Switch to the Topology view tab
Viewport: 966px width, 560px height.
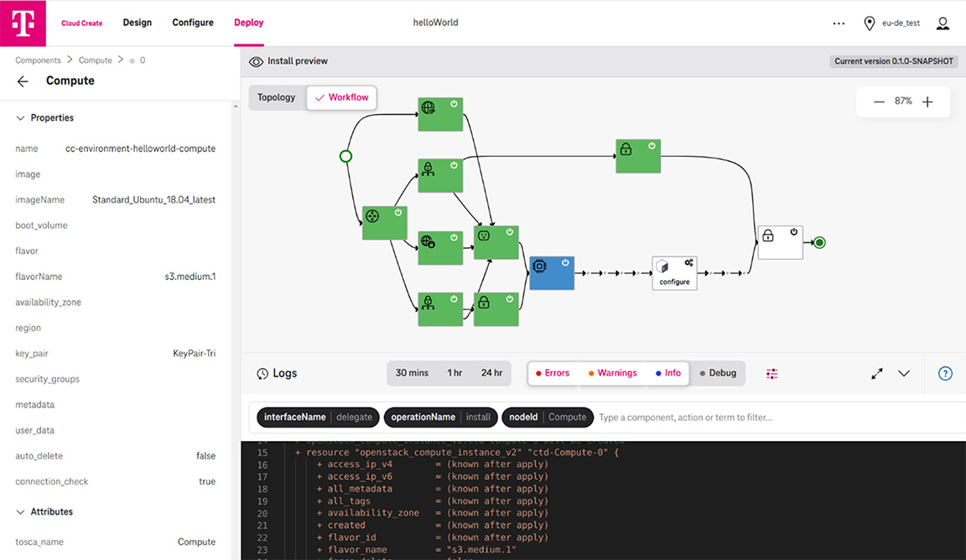click(x=276, y=97)
